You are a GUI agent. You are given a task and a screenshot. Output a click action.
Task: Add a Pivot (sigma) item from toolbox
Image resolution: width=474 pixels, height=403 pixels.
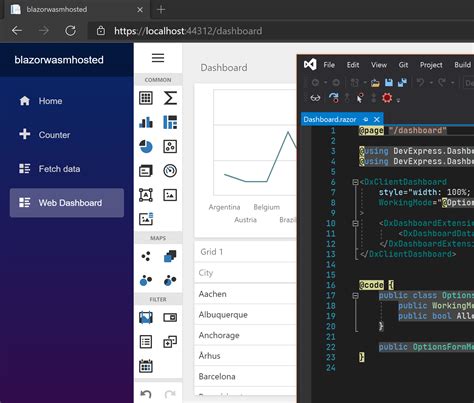(x=170, y=98)
